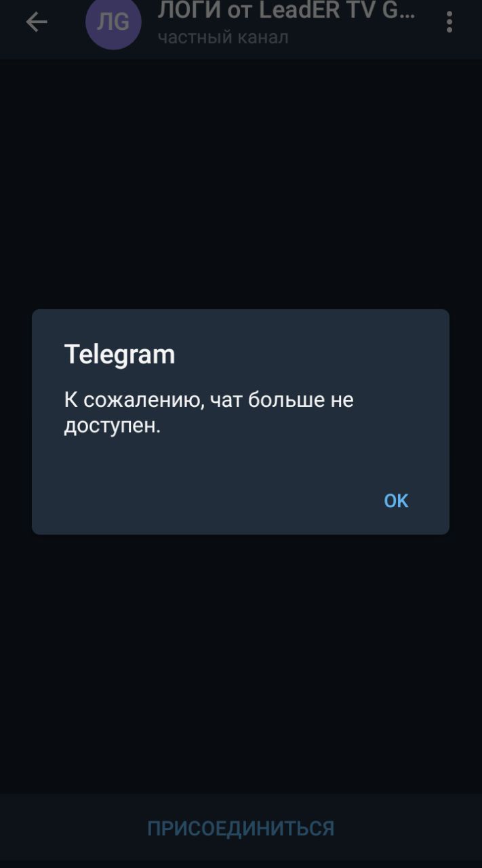Dismiss dialog by tapping dimmed area above it

tap(241, 183)
